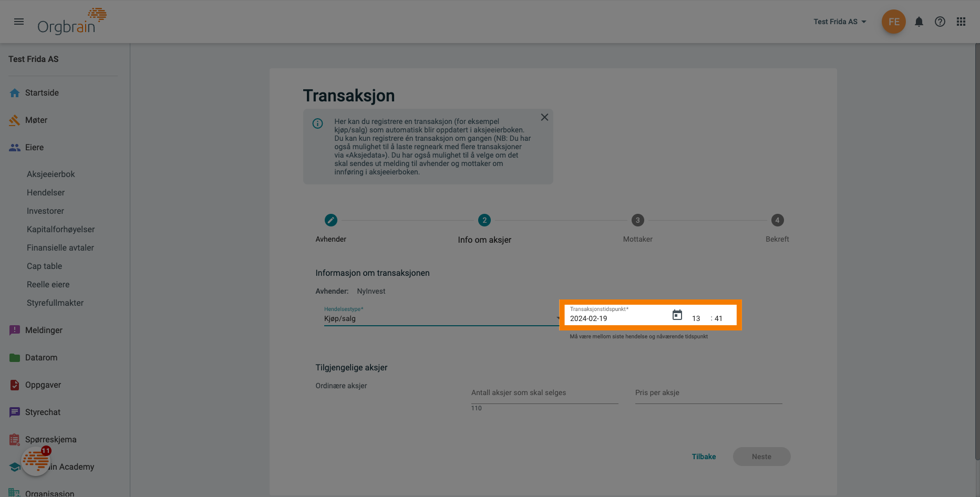Image resolution: width=980 pixels, height=497 pixels.
Task: Open Reelle eiere in sidebar
Action: click(48, 285)
